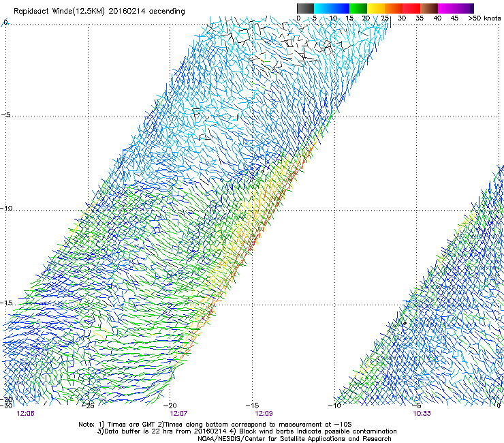Click the '-15' latitude label on left axis

pos(6,303)
